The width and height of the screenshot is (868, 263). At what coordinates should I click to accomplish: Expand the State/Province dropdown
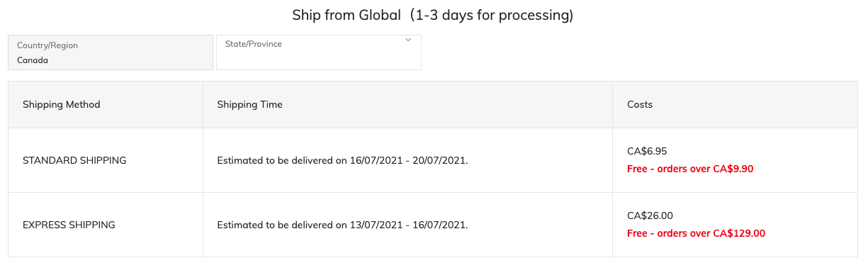[x=319, y=52]
